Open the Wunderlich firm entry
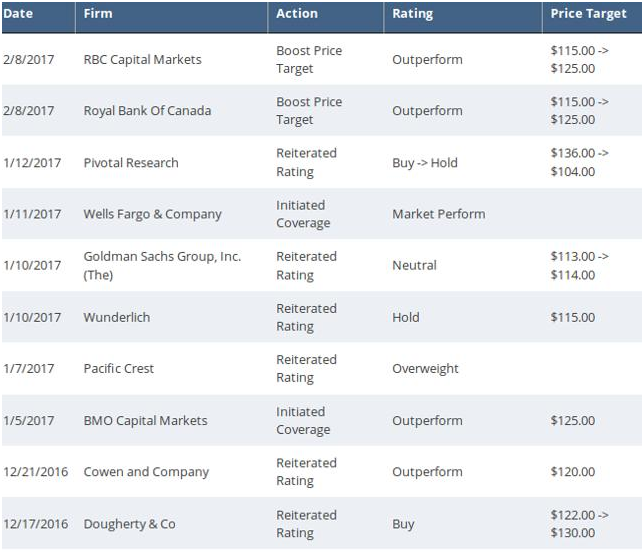Viewport: 642px width, 552px height. click(116, 317)
